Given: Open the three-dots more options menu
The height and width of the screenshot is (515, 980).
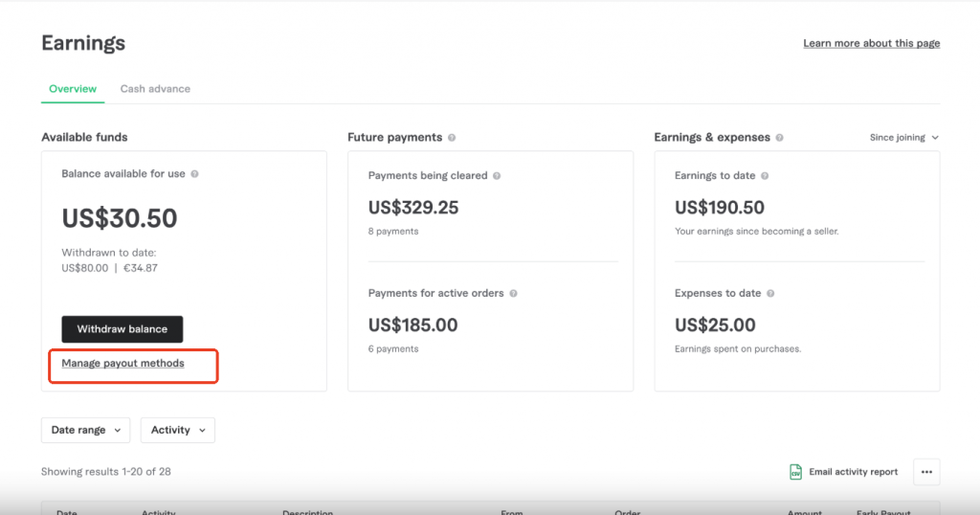Looking at the screenshot, I should pos(926,472).
